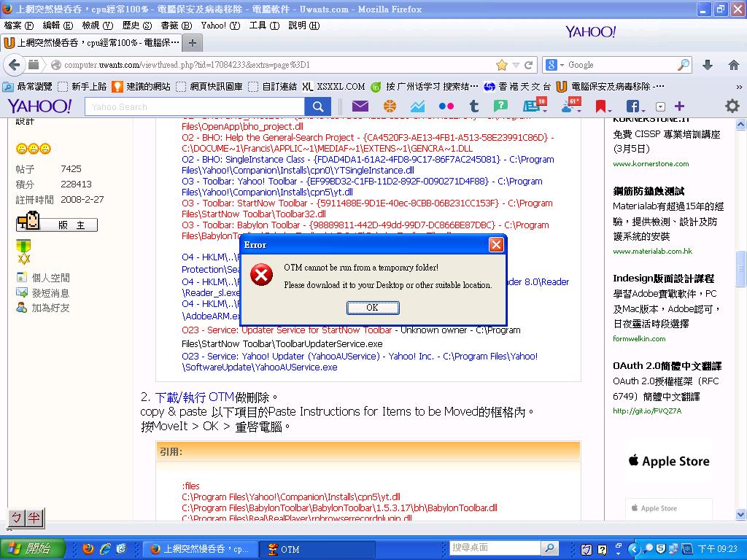This screenshot has height=560, width=747.
Task: Open the formwelkin.com ad link
Action: (639, 338)
